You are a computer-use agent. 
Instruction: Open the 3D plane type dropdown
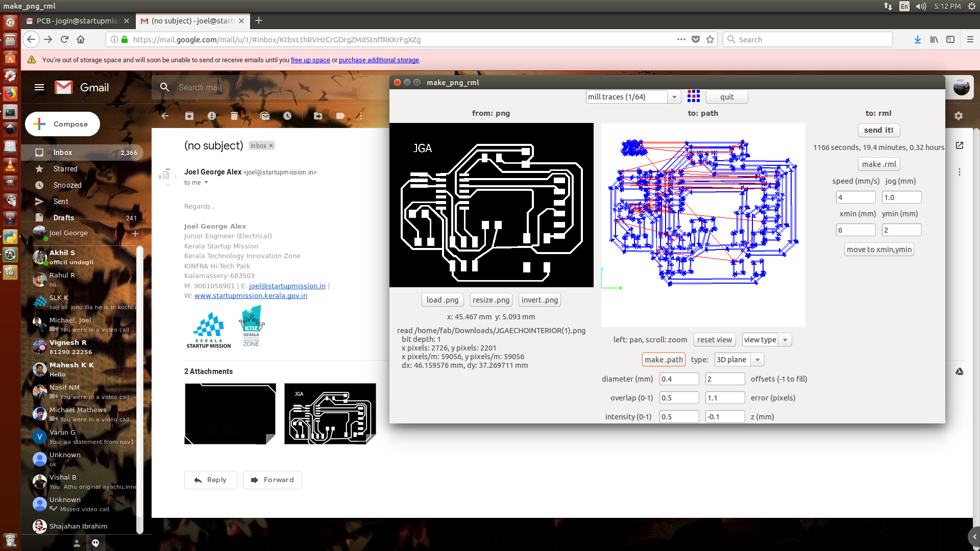click(757, 360)
